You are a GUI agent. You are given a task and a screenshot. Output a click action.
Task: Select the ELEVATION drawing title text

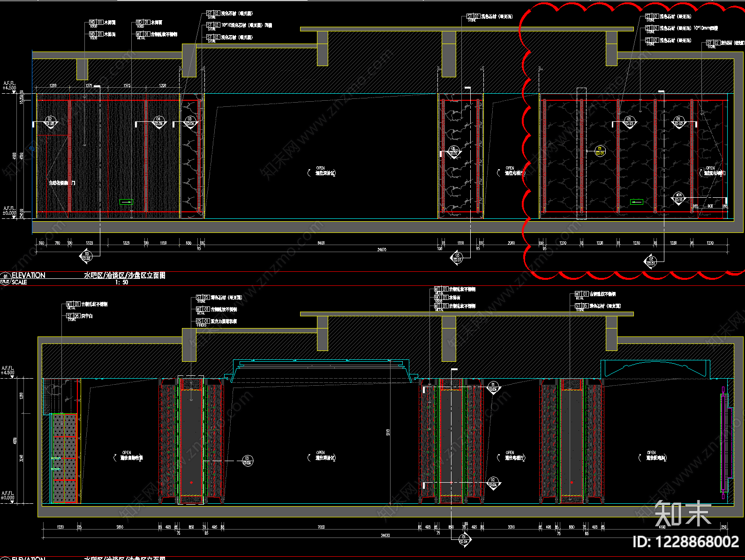click(29, 275)
